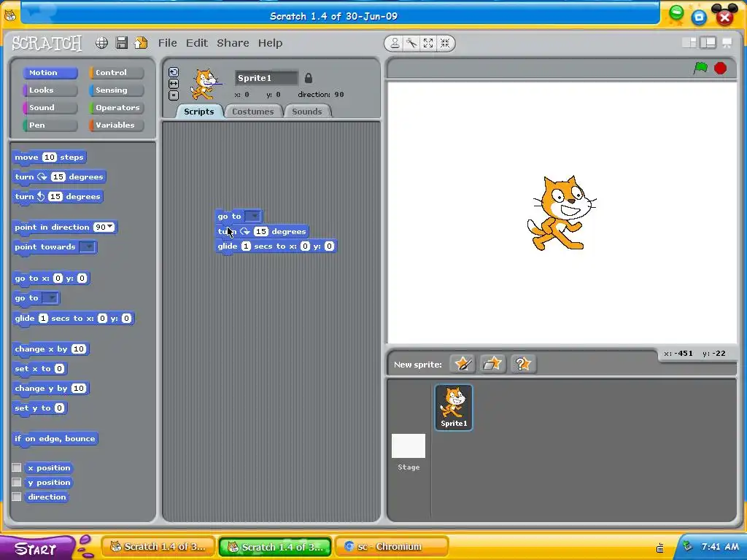The width and height of the screenshot is (747, 560).
Task: Select the duplicate stamp tool
Action: point(395,43)
